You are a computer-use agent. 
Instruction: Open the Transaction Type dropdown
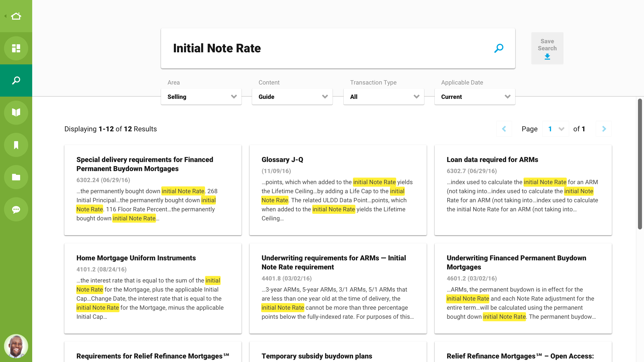(384, 97)
